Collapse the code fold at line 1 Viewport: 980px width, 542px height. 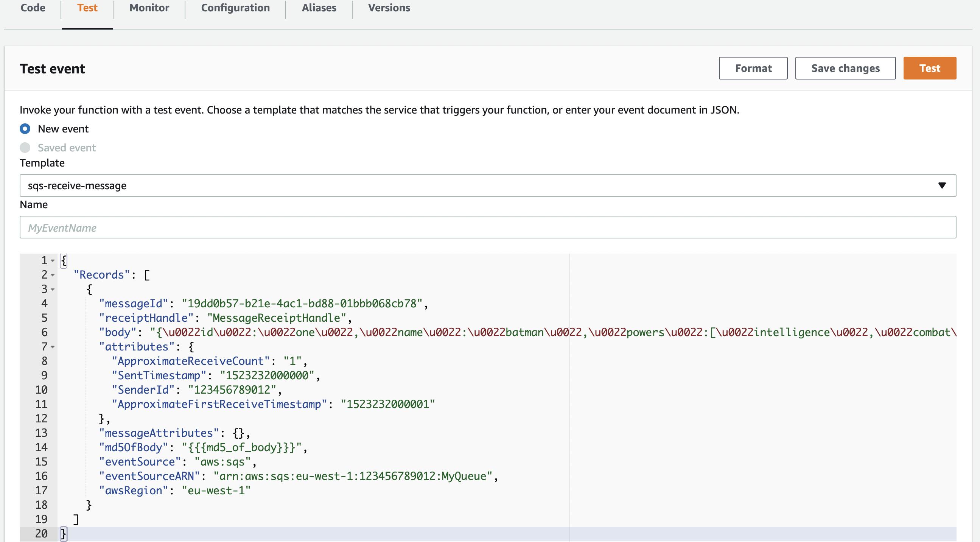(53, 261)
